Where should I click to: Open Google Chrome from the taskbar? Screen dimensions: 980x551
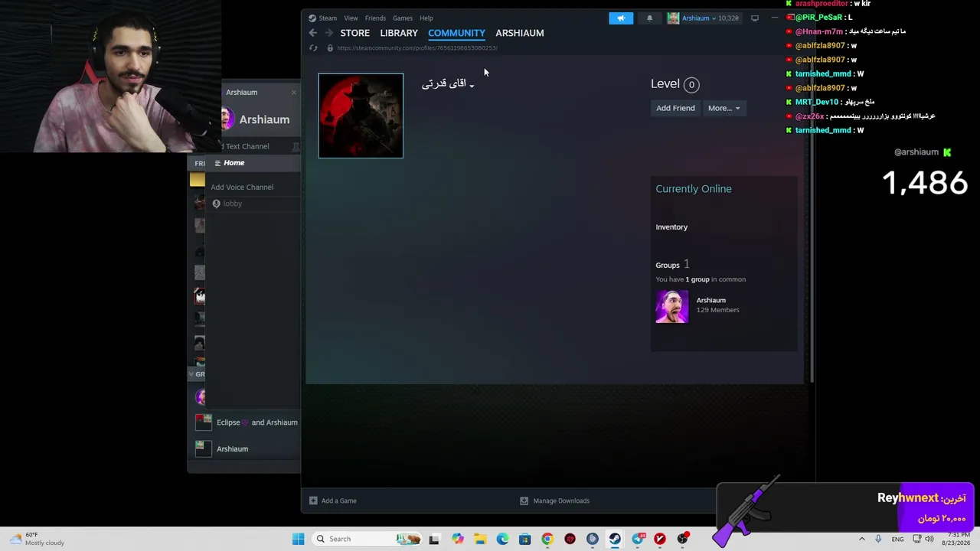pos(547,539)
